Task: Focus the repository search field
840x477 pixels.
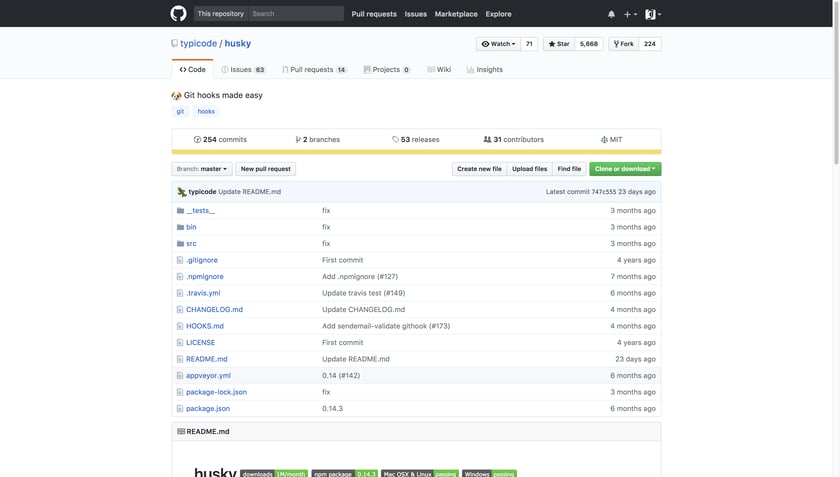Action: click(x=296, y=13)
